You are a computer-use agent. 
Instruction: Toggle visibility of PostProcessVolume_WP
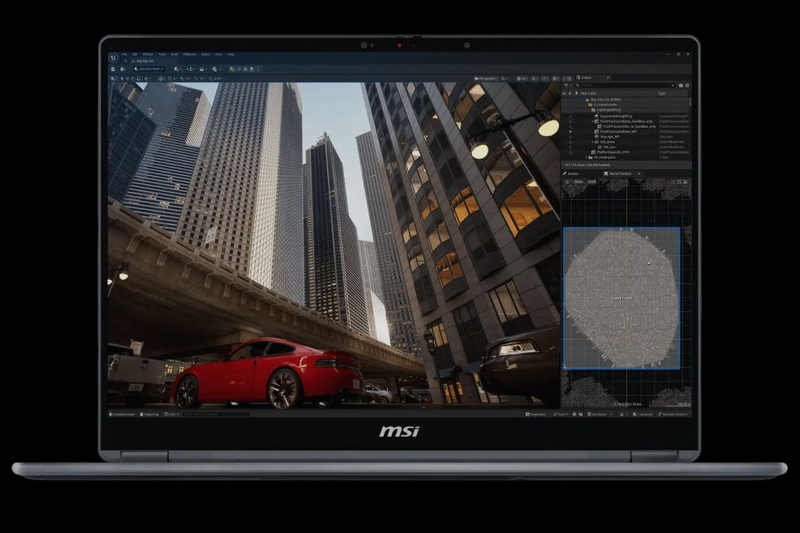pos(570,132)
